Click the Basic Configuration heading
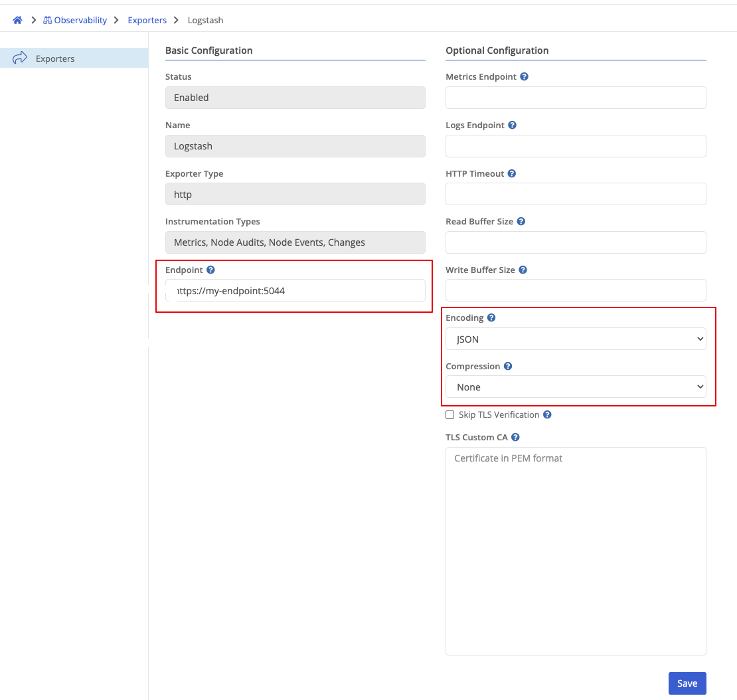Image resolution: width=737 pixels, height=700 pixels. tap(208, 50)
